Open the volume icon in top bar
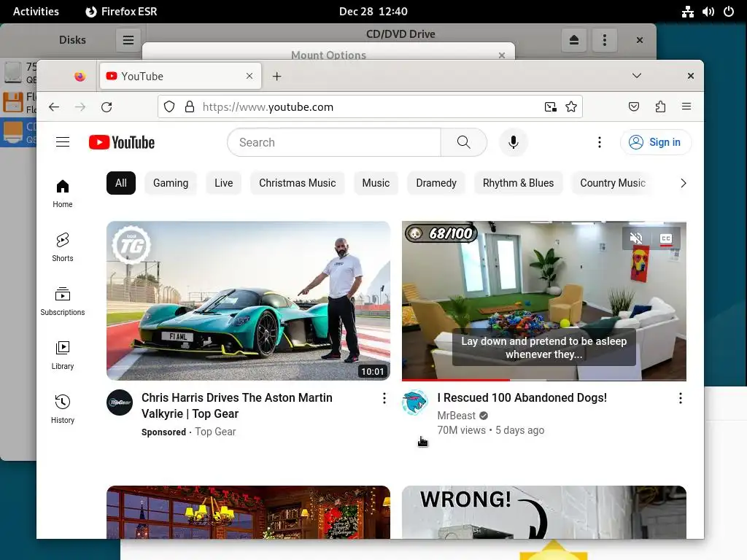This screenshot has height=560, width=747. tap(708, 12)
